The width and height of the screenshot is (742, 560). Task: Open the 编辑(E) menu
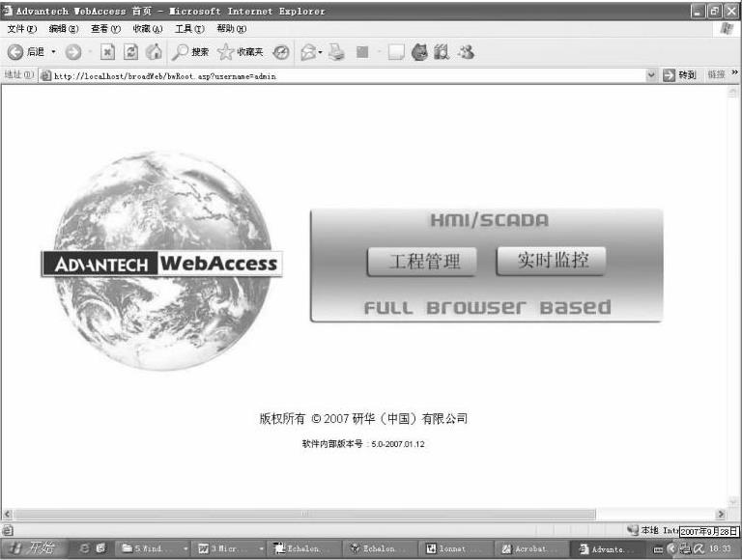coord(64,29)
